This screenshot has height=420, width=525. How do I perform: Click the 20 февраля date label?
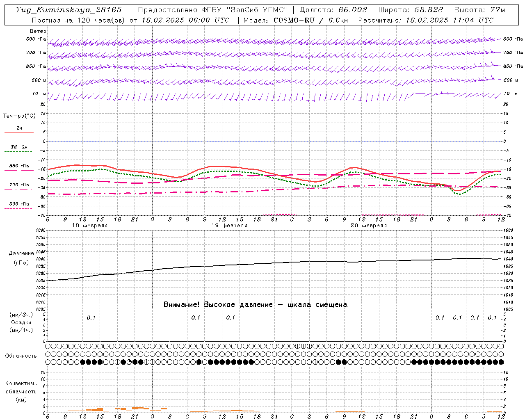click(x=369, y=226)
